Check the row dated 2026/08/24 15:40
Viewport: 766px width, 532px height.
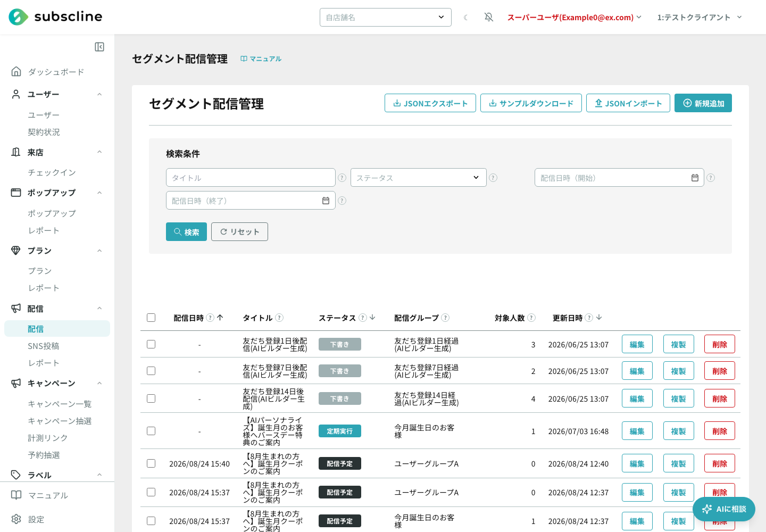(x=151, y=463)
